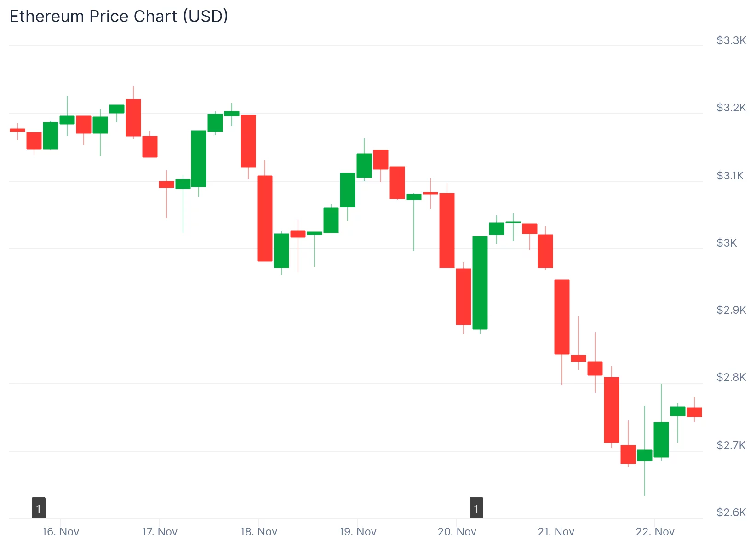Viewport: 756px width, 552px height.
Task: Click the $3.3K price axis label
Action: [x=731, y=40]
